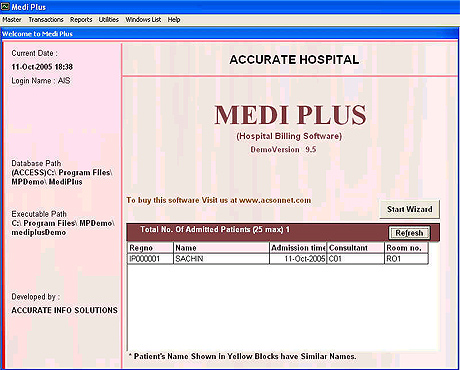Click the ACCURATE HOSPITAL heading
This screenshot has height=370, width=460.
[294, 60]
